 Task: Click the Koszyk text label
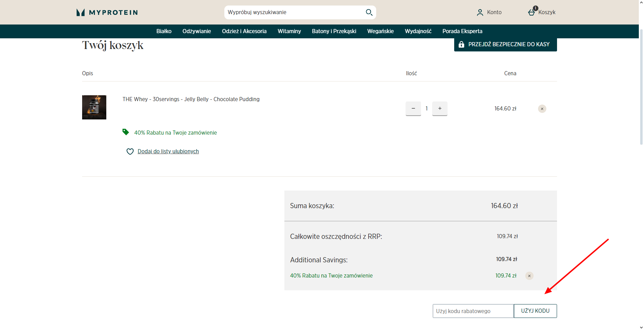pos(547,12)
